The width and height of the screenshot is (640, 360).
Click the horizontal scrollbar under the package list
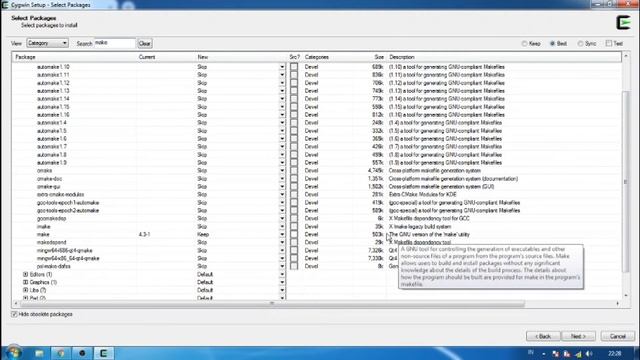pos(271,304)
